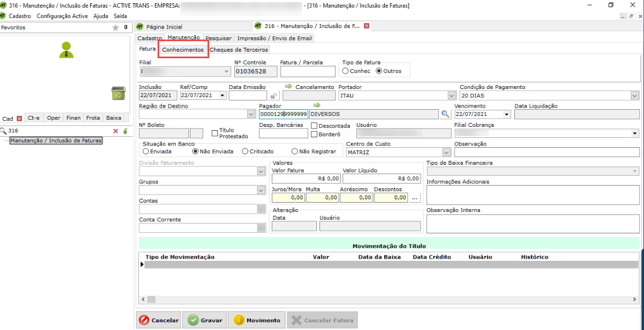Image resolution: width=644 pixels, height=330 pixels.
Task: Click the green recycle bin icon
Action: tap(119, 93)
